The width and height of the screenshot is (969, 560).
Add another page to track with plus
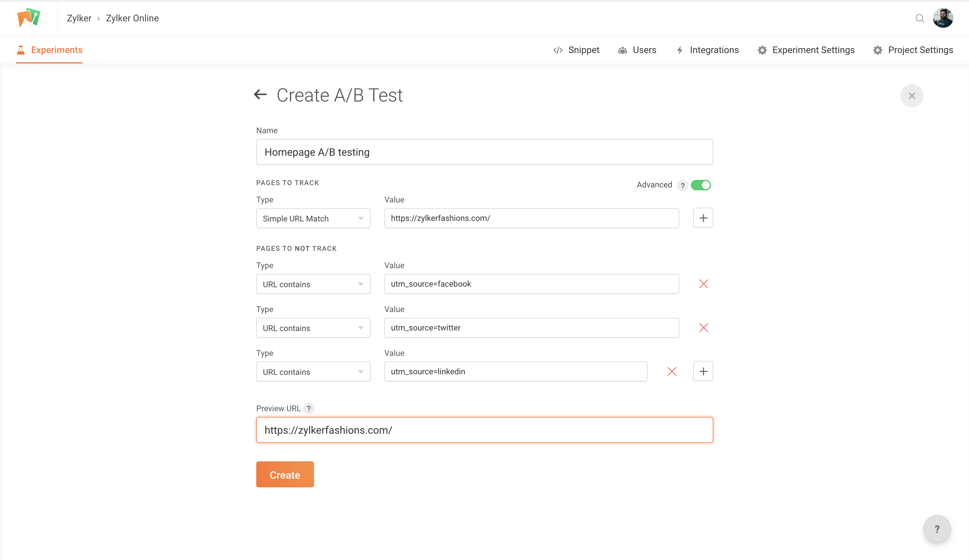tap(703, 218)
